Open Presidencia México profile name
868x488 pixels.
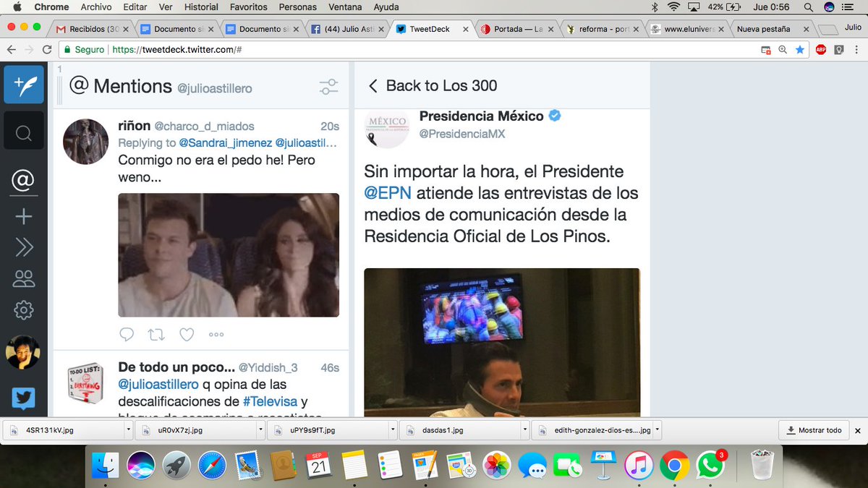[481, 116]
